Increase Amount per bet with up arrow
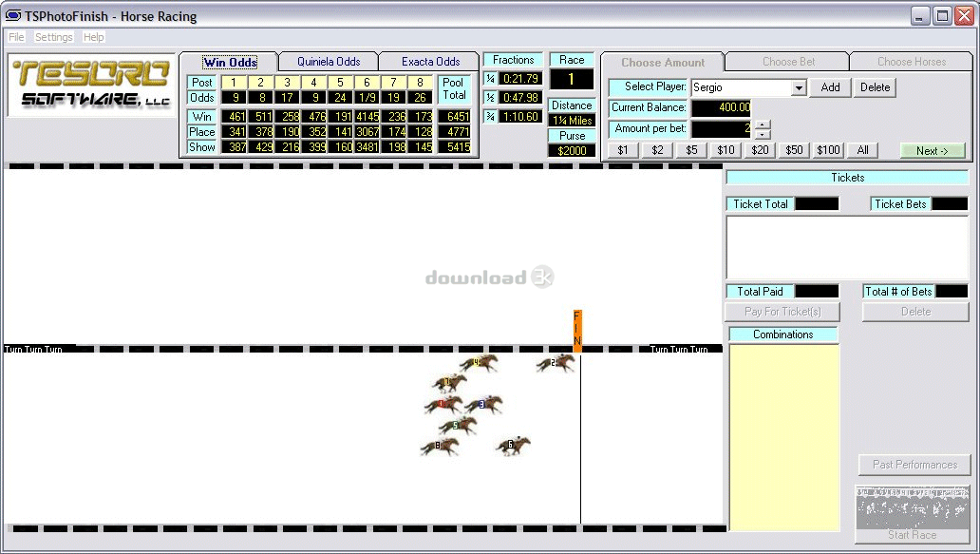The height and width of the screenshot is (554, 980). click(x=763, y=124)
